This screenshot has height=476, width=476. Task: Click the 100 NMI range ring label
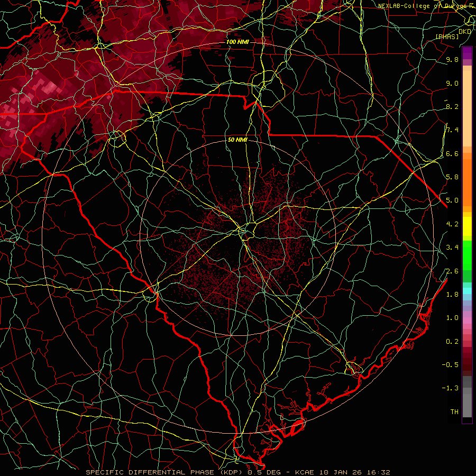click(237, 42)
